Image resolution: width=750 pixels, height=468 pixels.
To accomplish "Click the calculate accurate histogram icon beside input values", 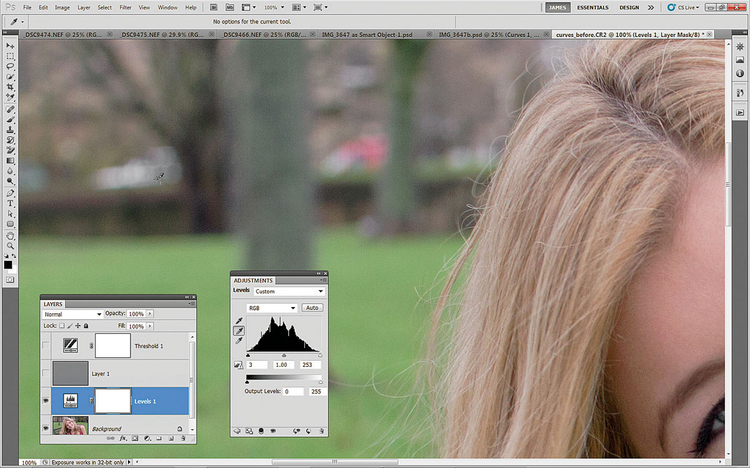I will click(x=238, y=365).
